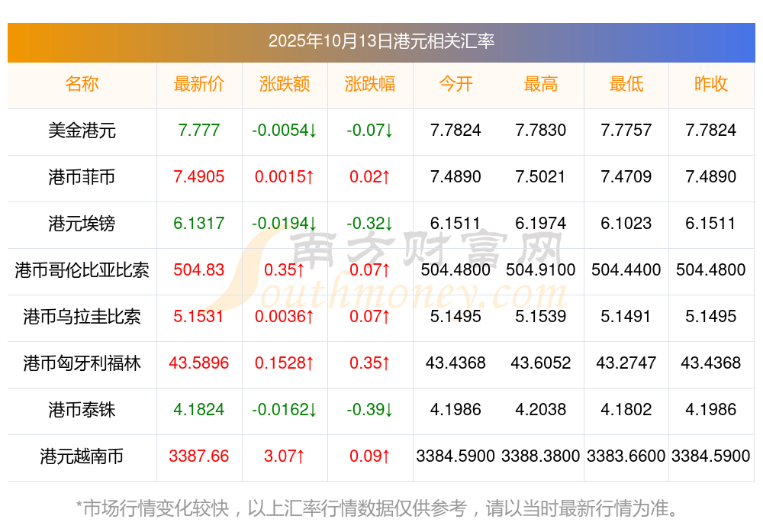Click the high value 7.5021

(541, 176)
